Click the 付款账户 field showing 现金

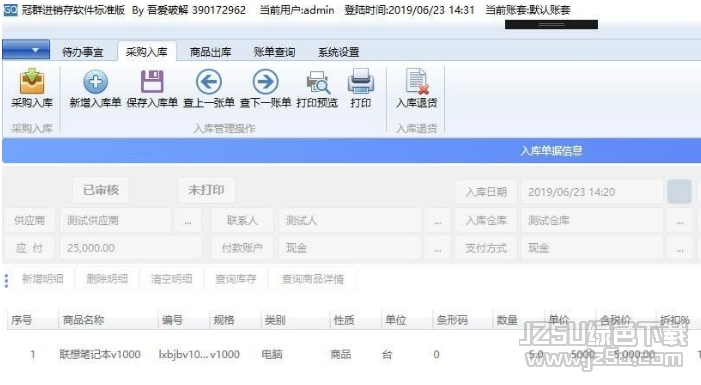[x=350, y=248]
